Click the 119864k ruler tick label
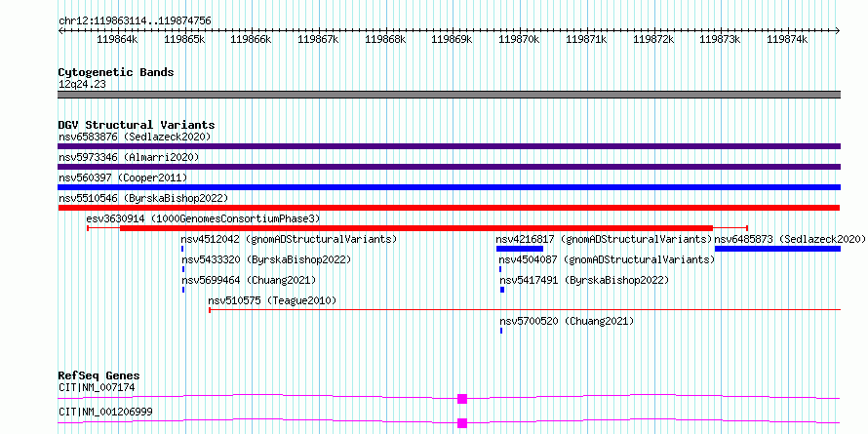868x434 pixels. (x=117, y=39)
